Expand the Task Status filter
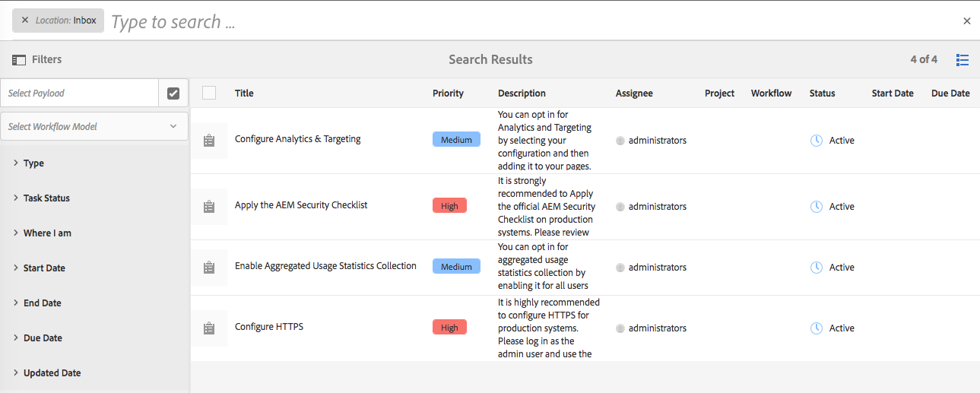 (x=46, y=198)
